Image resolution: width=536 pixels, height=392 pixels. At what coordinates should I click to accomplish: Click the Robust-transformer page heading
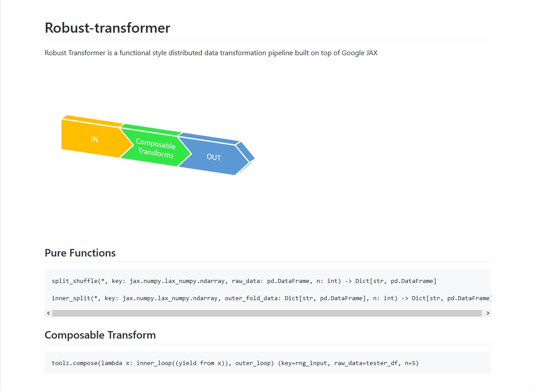[x=107, y=28]
